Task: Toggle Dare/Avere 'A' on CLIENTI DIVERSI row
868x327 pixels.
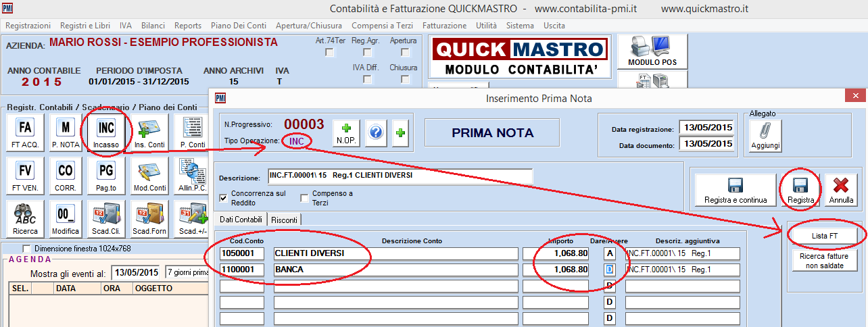Action: point(610,253)
